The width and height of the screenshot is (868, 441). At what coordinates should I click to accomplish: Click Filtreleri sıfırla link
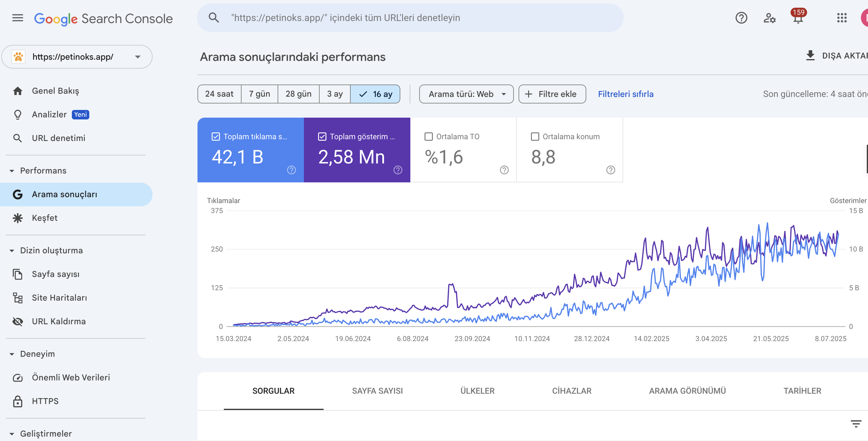(625, 94)
